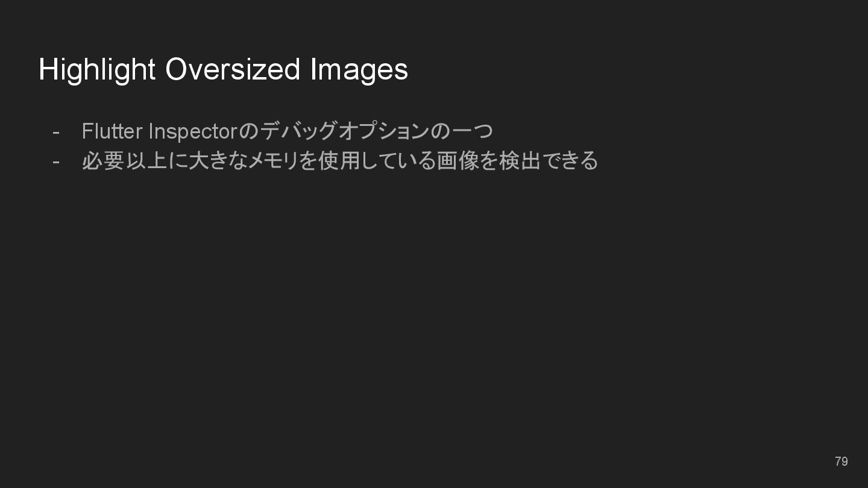
Task: Click the 'を' before '検出' in second bullet
Action: coord(488,161)
